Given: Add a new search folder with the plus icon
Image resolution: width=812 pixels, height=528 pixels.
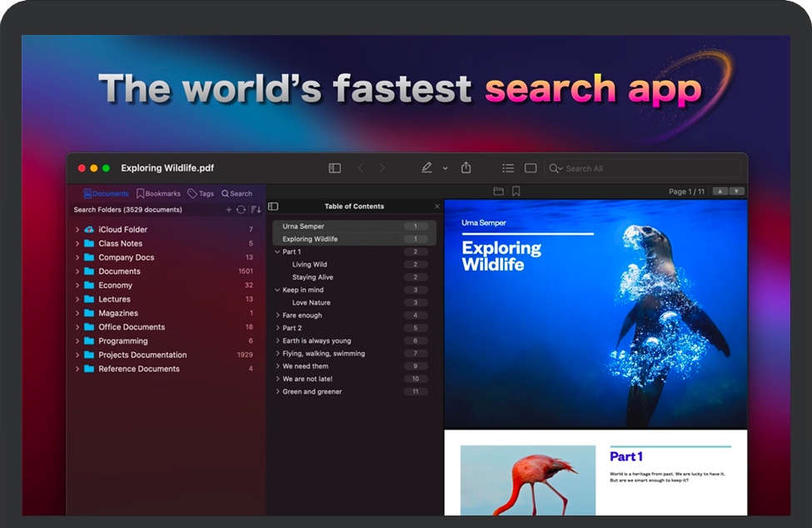Looking at the screenshot, I should (x=229, y=209).
